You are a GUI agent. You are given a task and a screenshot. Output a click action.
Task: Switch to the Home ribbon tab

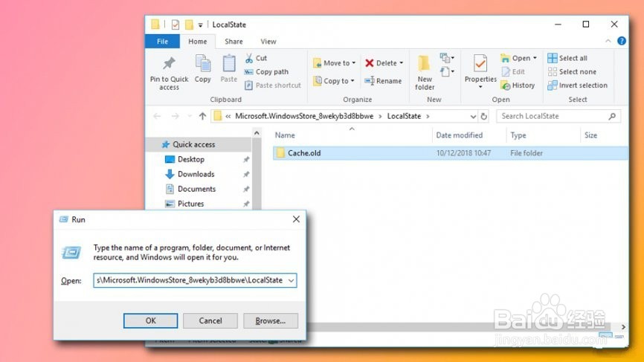click(x=198, y=42)
